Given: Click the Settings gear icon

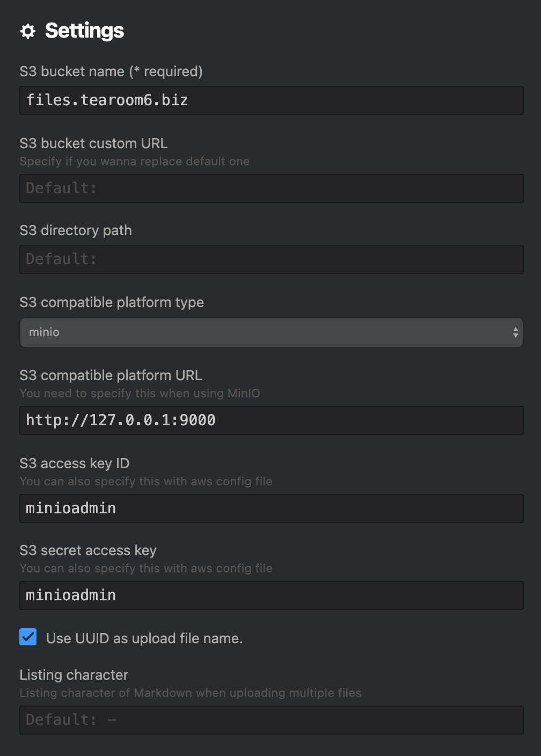Looking at the screenshot, I should 28,31.
